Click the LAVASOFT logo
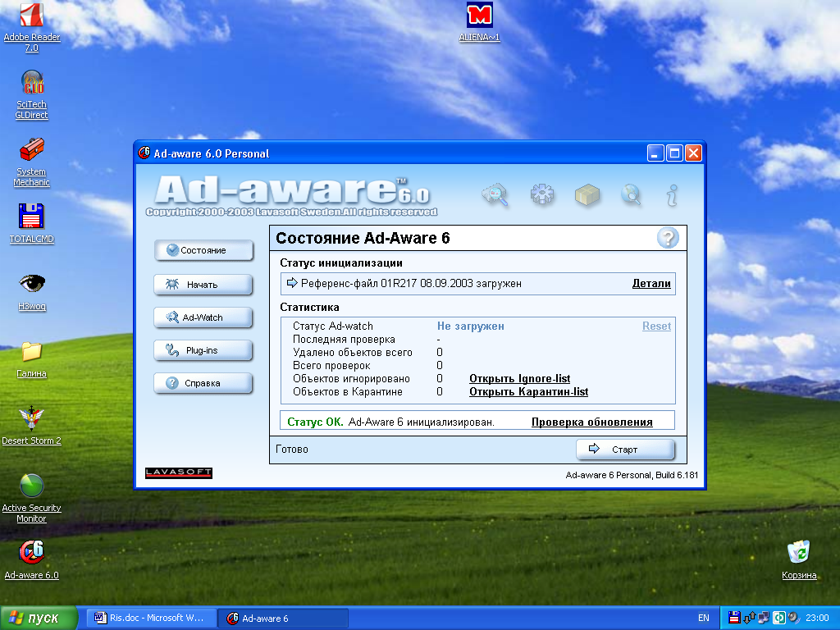This screenshot has width=840, height=630. tap(179, 472)
